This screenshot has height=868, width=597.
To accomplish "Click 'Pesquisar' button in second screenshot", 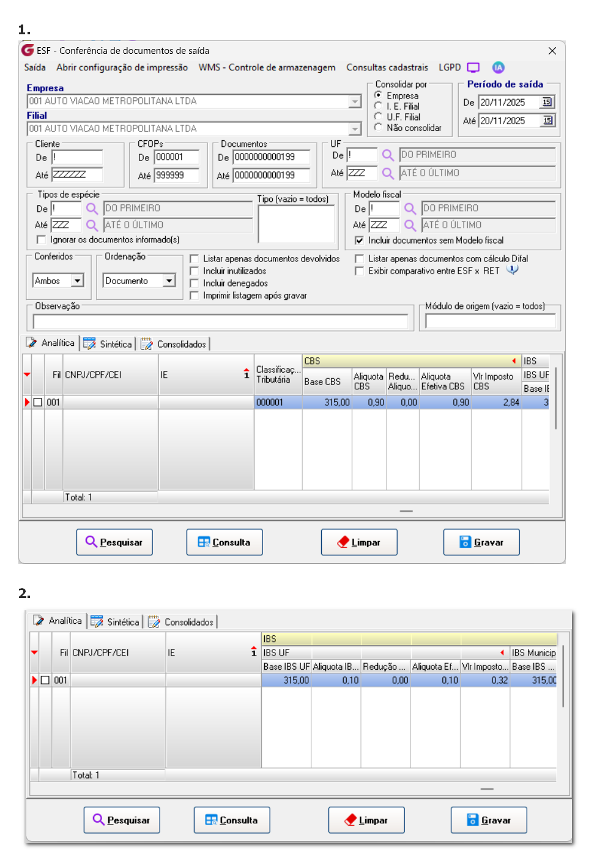I will (122, 820).
